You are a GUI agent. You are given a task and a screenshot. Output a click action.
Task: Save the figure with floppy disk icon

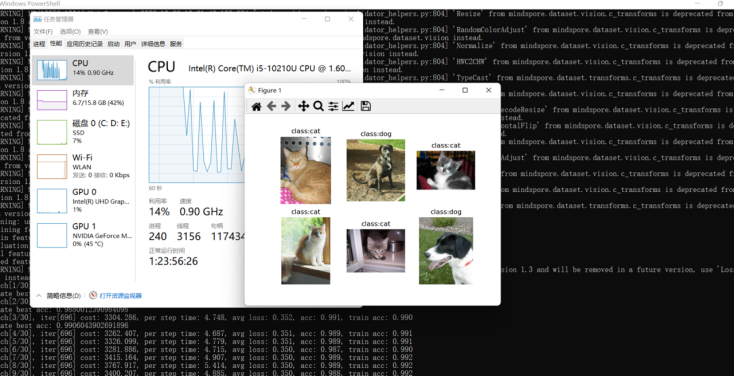(366, 106)
